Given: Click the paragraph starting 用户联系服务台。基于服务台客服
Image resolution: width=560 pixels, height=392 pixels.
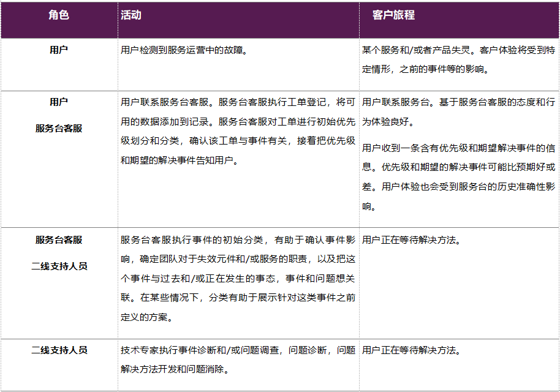Looking at the screenshot, I should (458, 111).
